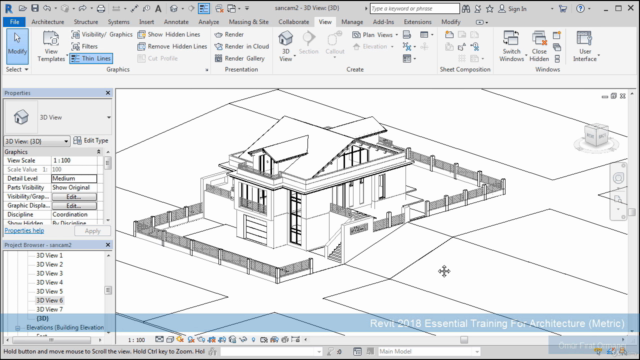Click the 1 : 100 view scale button
Image resolution: width=640 pixels, height=360 pixels.
click(x=136, y=340)
